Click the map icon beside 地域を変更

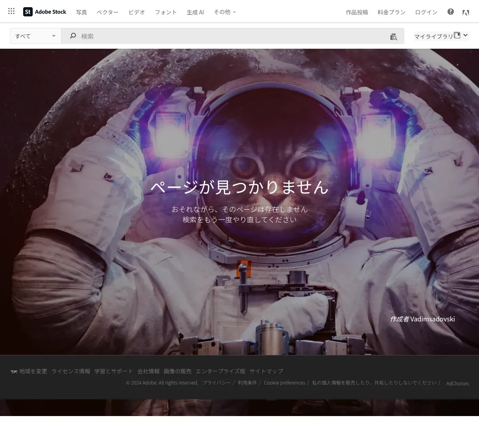[14, 371]
